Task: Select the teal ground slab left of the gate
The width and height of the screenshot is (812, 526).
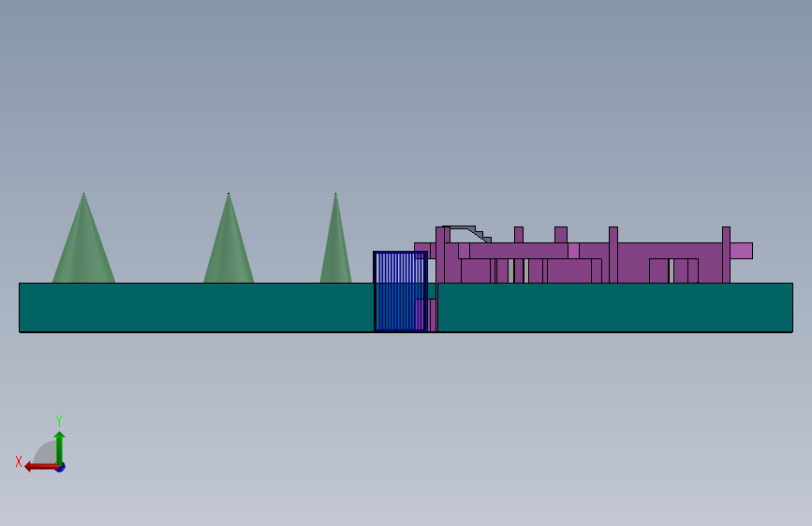Action: coord(197,308)
